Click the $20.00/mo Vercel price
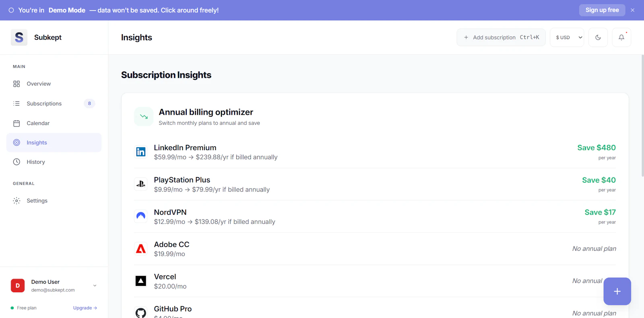Image resolution: width=644 pixels, height=318 pixels. [x=170, y=286]
